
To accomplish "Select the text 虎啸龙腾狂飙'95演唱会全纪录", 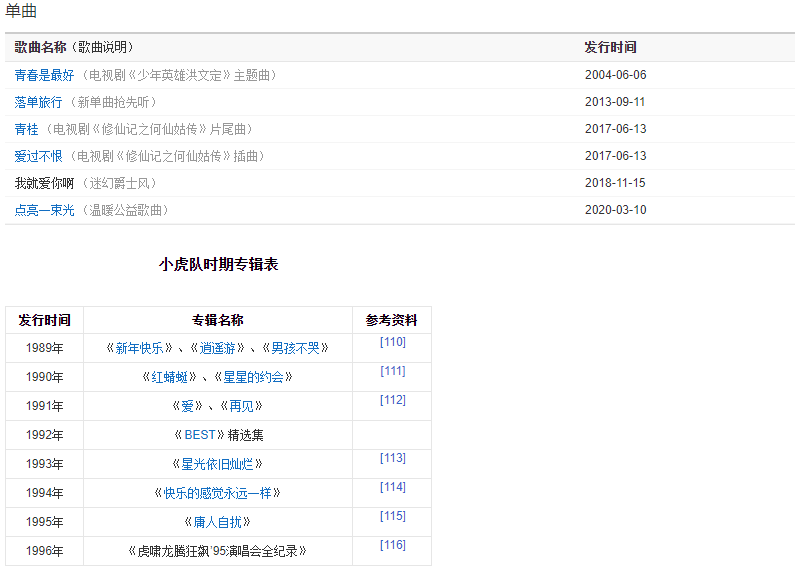I will [218, 551].
